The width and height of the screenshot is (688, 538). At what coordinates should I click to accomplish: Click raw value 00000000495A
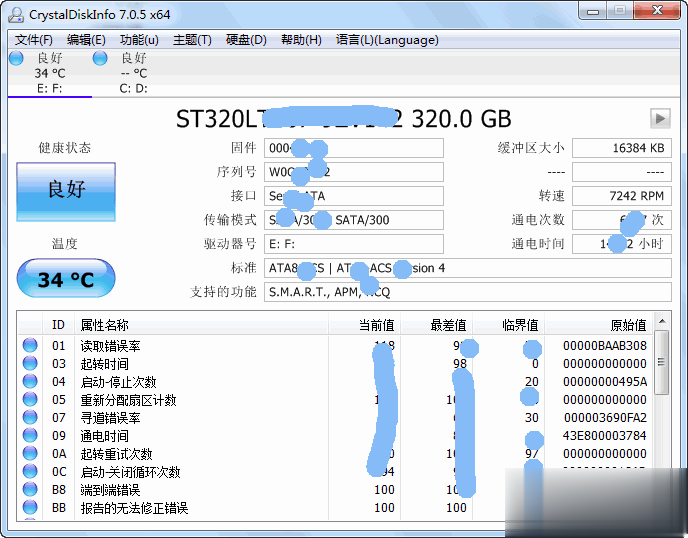coord(605,382)
